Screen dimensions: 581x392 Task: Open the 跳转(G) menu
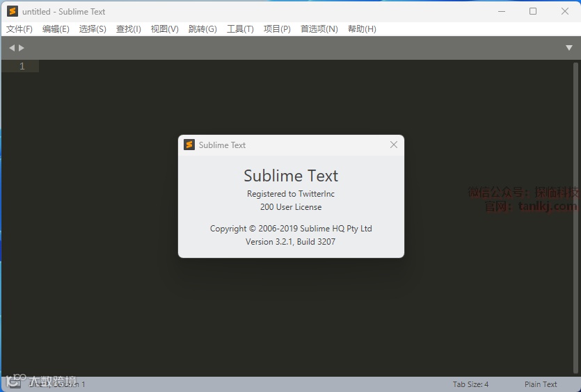pos(202,29)
